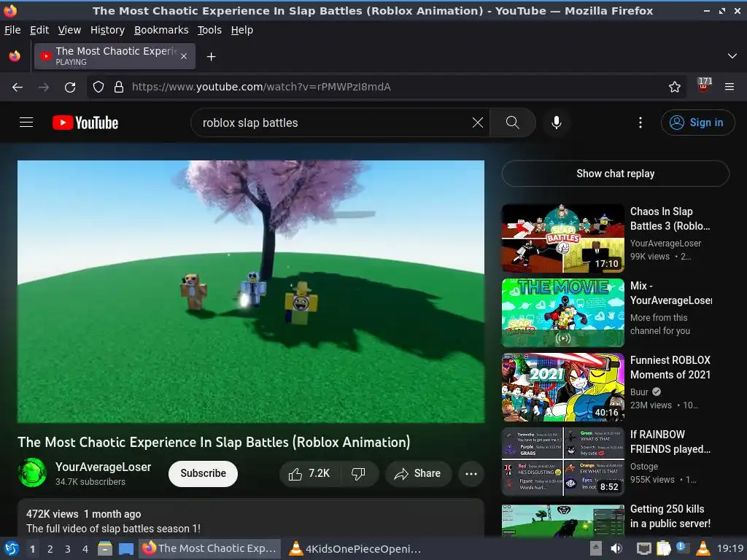Open YouTube settings three-dot menu

point(640,122)
